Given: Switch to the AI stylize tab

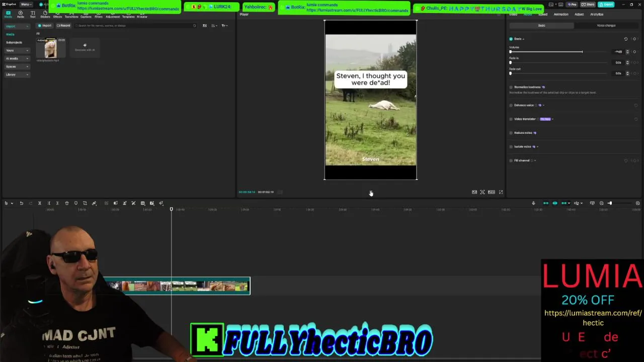Looking at the screenshot, I should click(x=597, y=14).
